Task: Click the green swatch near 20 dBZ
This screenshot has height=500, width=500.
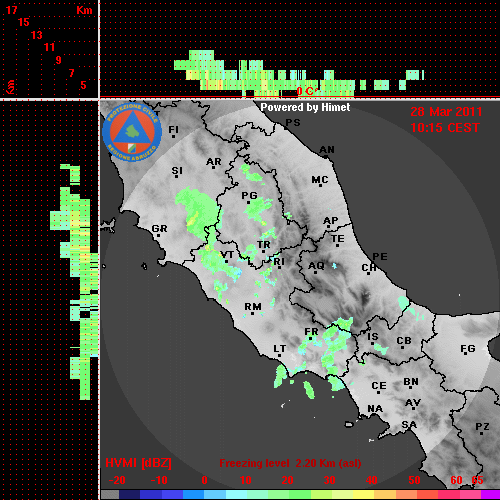Action: click(289, 495)
